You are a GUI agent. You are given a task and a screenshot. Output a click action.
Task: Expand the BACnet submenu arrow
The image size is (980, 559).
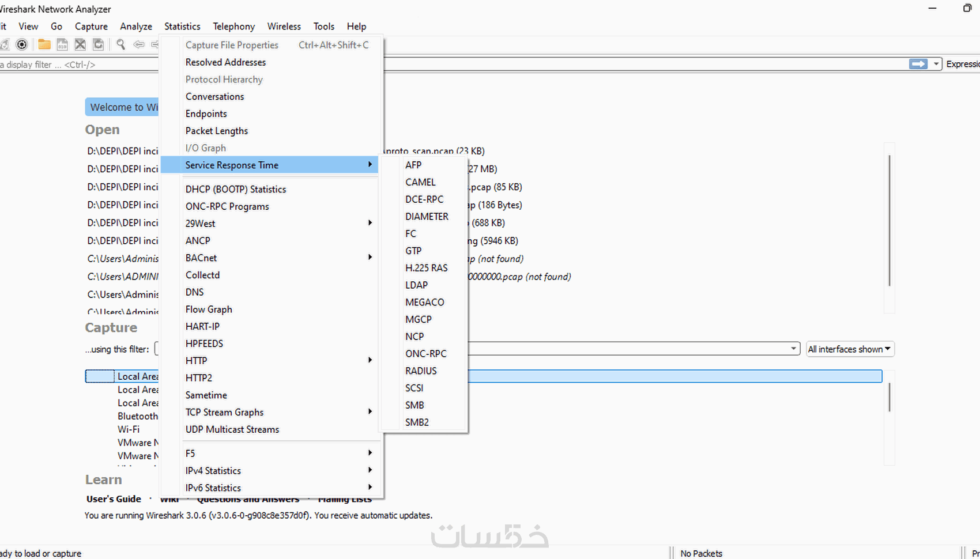tap(370, 257)
